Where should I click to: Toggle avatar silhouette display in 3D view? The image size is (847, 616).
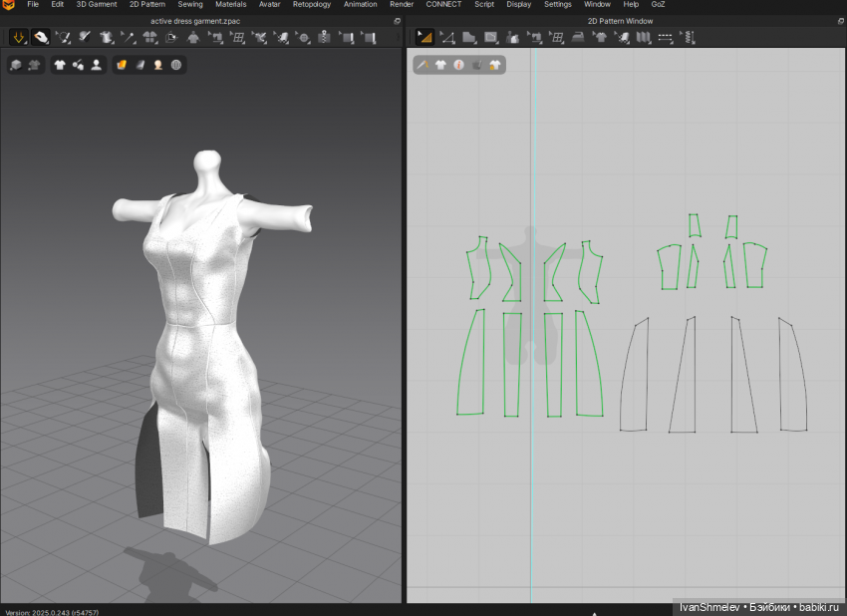[96, 65]
